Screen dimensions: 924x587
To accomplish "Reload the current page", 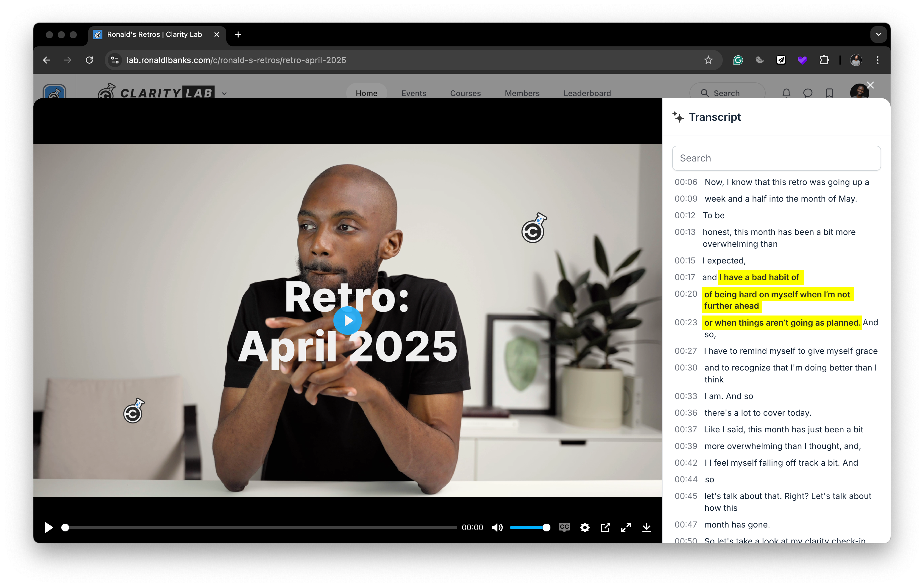I will [89, 60].
